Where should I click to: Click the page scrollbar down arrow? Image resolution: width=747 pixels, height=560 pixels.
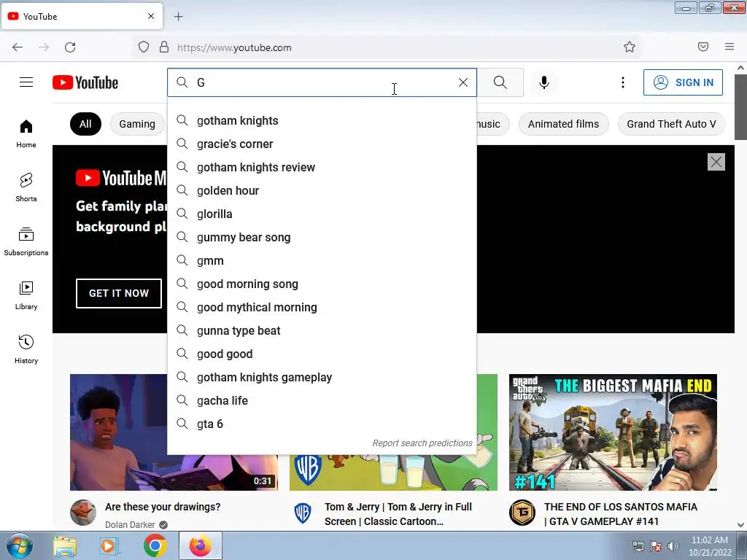(x=741, y=525)
